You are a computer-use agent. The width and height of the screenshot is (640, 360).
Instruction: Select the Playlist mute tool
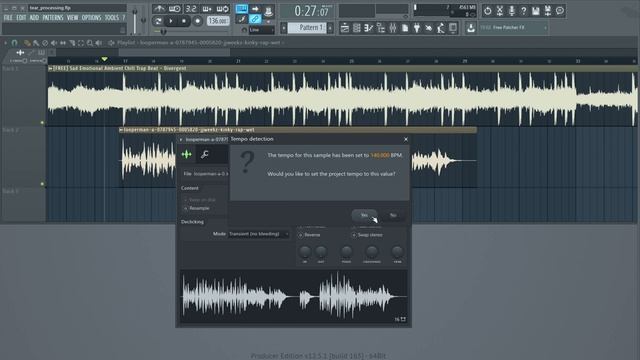[54, 43]
